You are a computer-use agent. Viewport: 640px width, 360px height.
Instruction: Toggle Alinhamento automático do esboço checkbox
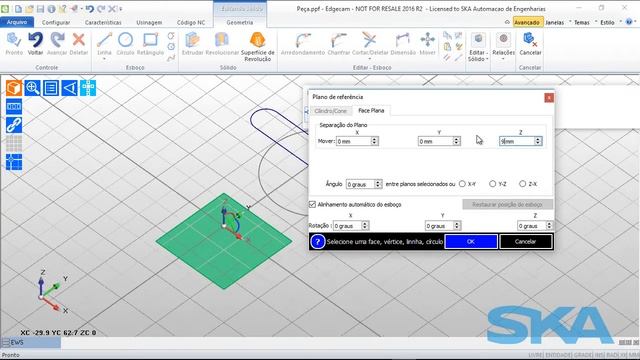(x=313, y=204)
